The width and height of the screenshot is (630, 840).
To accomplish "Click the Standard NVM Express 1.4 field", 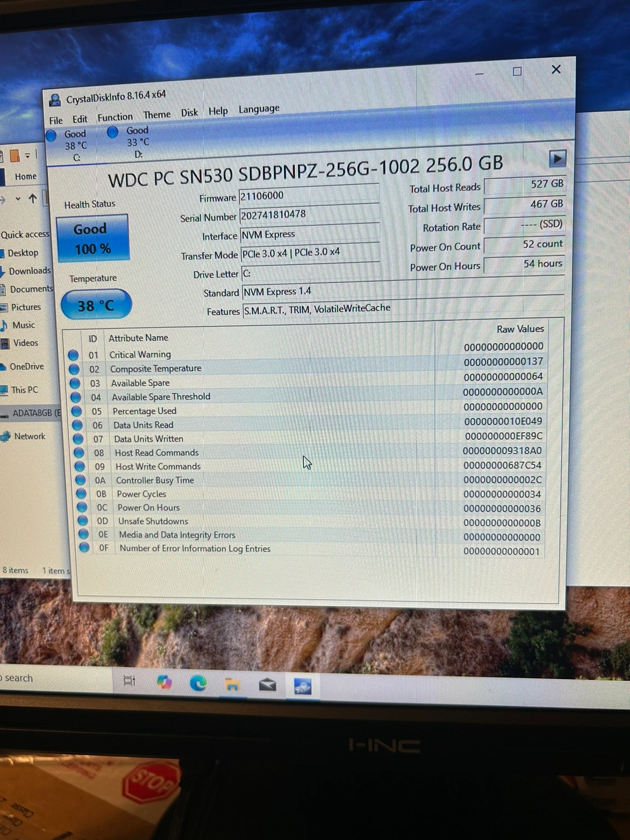I will (403, 288).
